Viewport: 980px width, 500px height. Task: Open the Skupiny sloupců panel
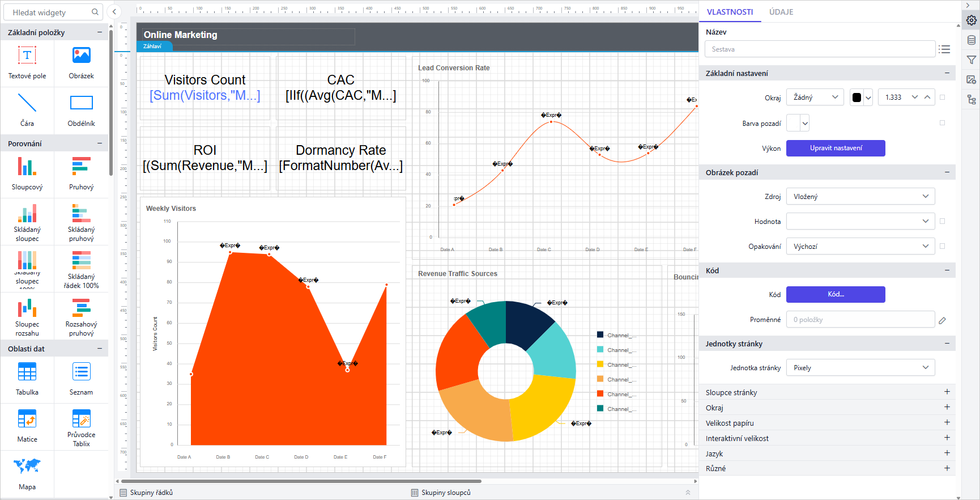click(441, 493)
